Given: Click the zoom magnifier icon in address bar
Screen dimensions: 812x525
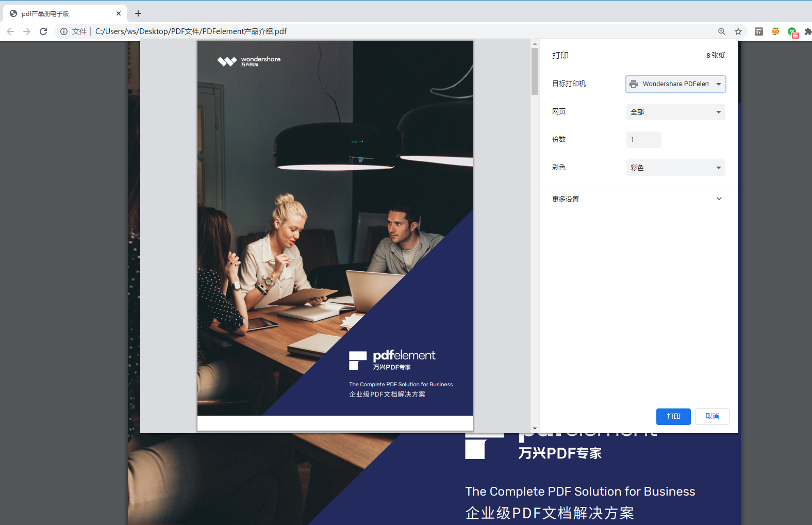Looking at the screenshot, I should [x=721, y=31].
